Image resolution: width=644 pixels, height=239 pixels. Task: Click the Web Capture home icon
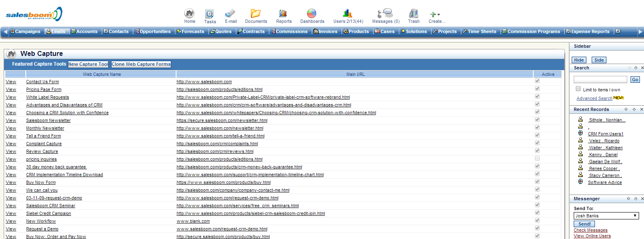pos(11,53)
